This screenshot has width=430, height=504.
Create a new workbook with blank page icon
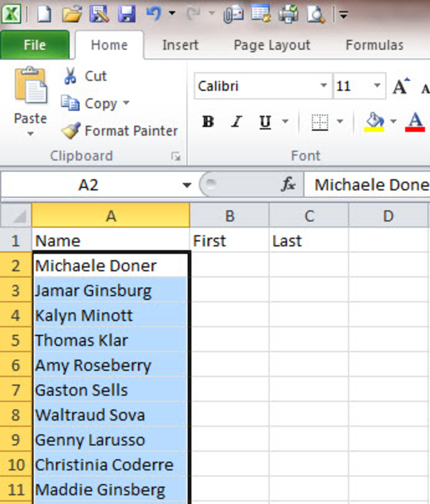(44, 15)
